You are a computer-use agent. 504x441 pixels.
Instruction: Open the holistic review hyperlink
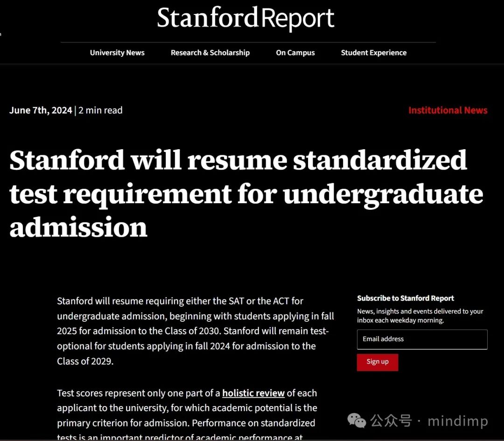point(253,393)
